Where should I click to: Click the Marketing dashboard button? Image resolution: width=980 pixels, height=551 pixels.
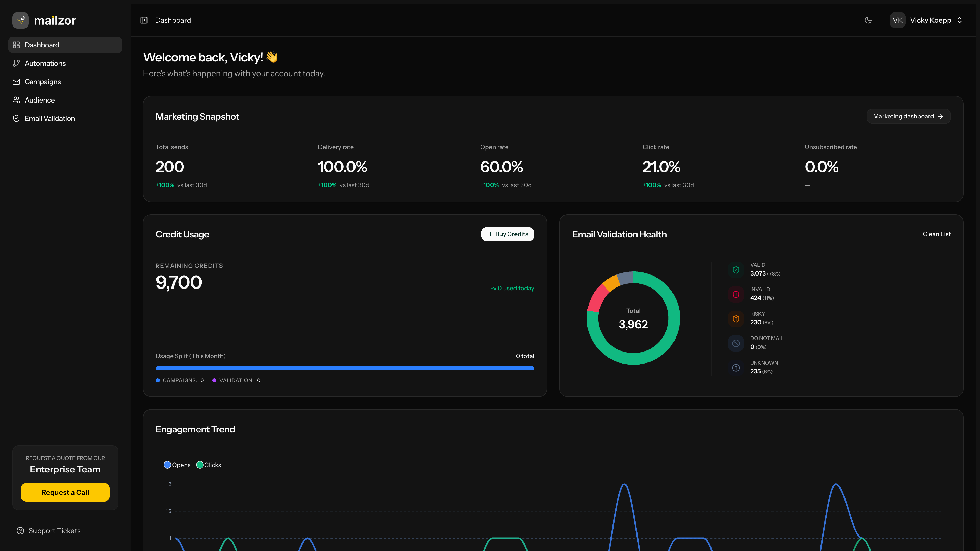[909, 116]
